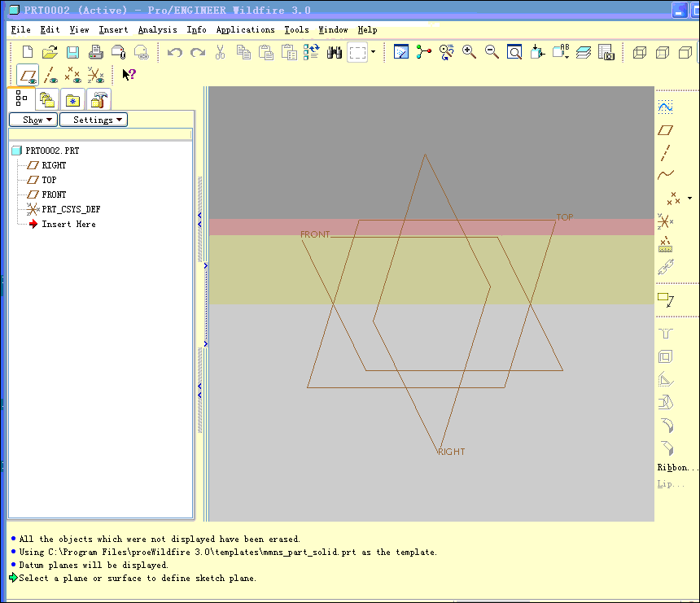Click the Analysis feature tool icon

(665, 244)
